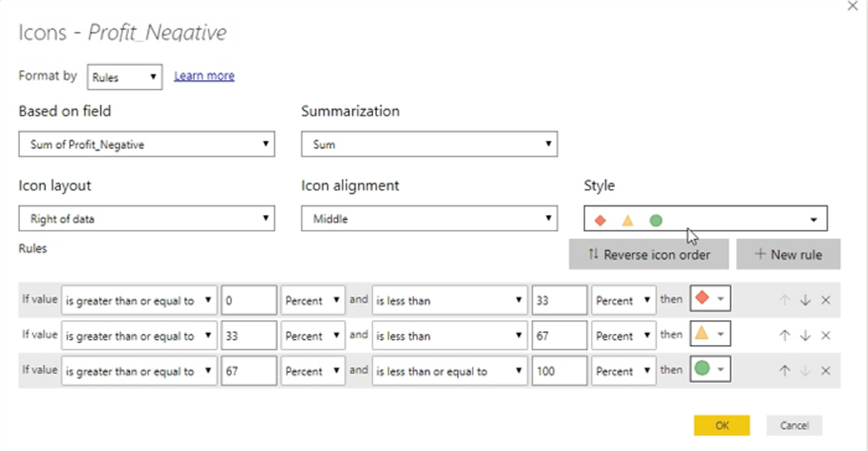Delete the second rule with X icon
Image resolution: width=868 pixels, height=451 pixels.
(825, 336)
